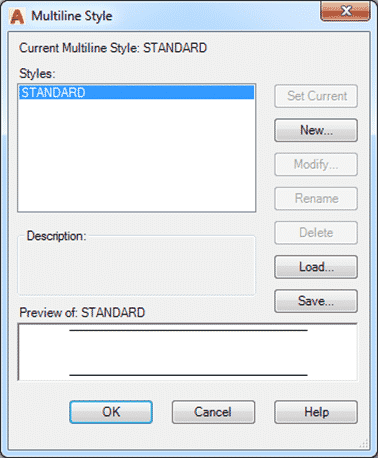This screenshot has width=378, height=458.
Task: Click the Current Multiline Style label
Action: (x=113, y=48)
